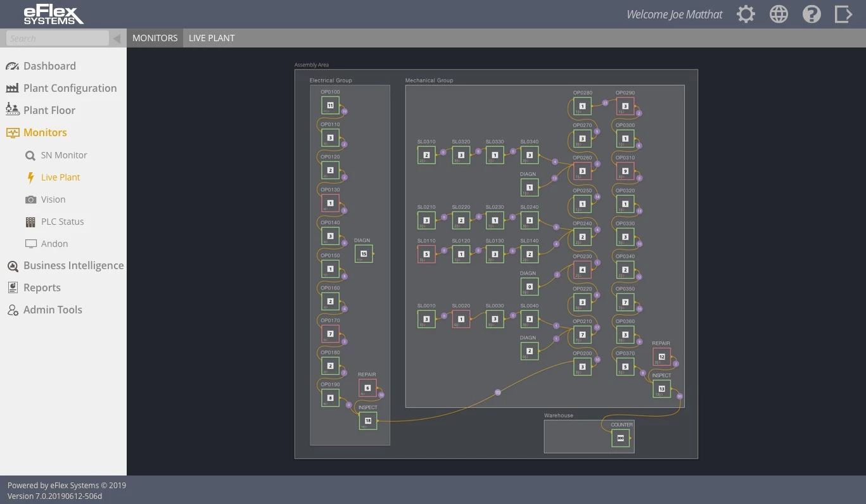
Task: Switch to the MONITORS tab
Action: [155, 38]
